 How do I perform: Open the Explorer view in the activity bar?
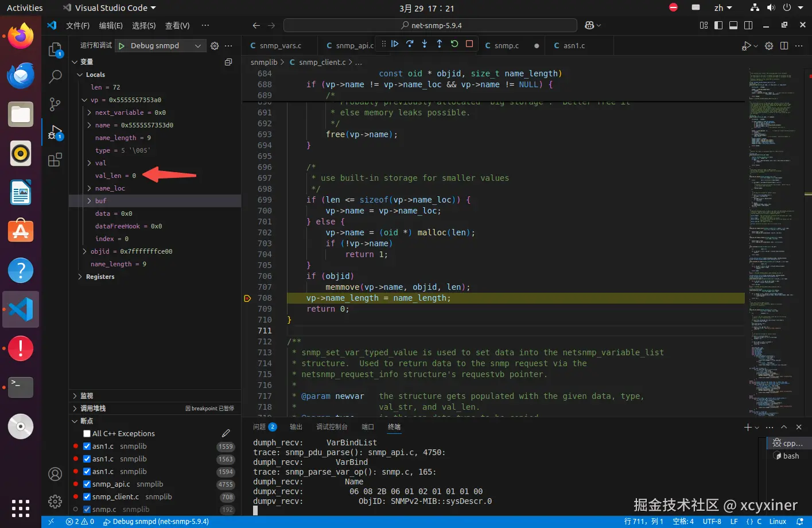pyautogui.click(x=55, y=50)
